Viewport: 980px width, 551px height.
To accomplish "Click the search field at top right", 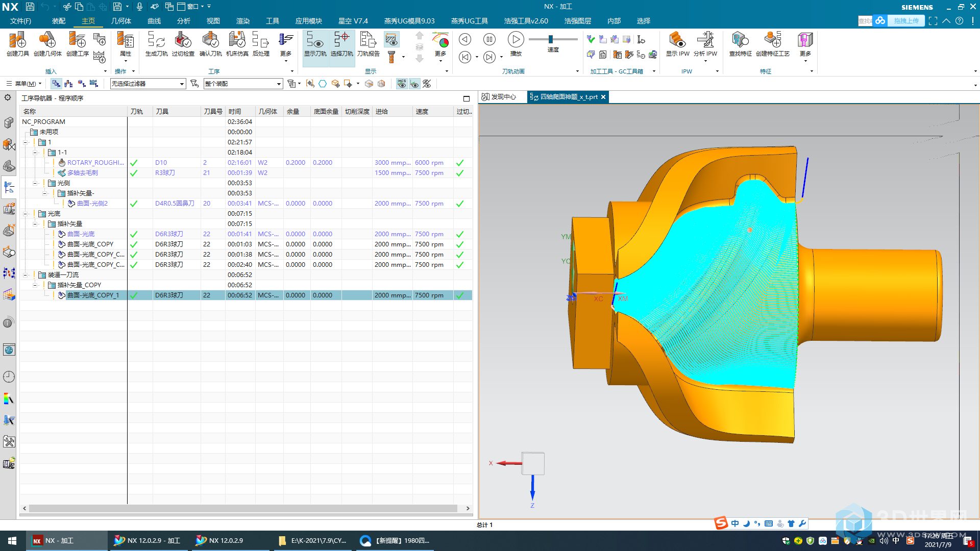I will 865,21.
